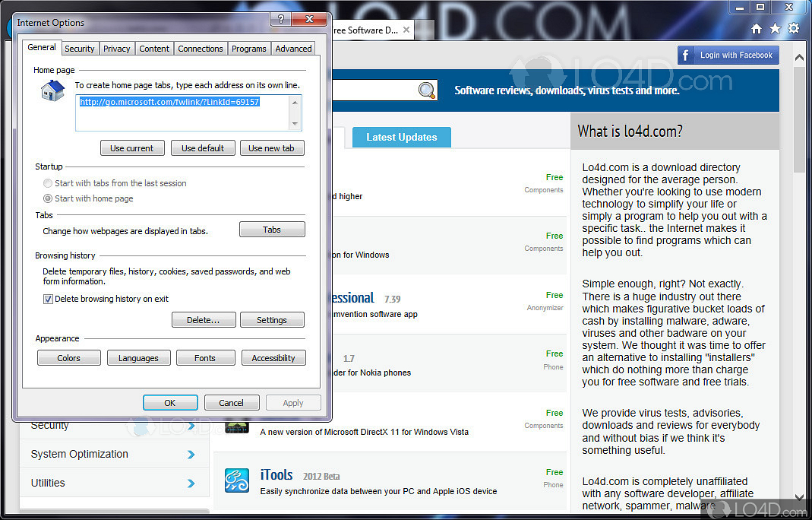Select Start with tabs from last session
812x520 pixels.
point(48,183)
